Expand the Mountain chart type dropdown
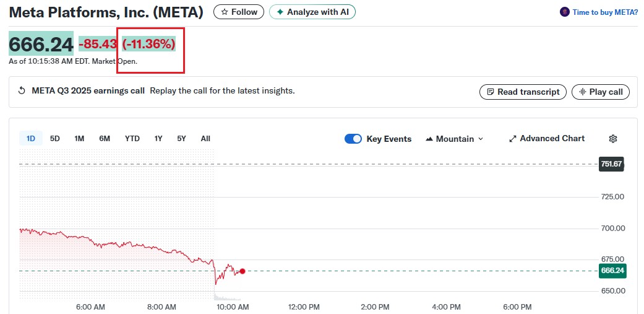This screenshot has width=644, height=314. [x=455, y=139]
